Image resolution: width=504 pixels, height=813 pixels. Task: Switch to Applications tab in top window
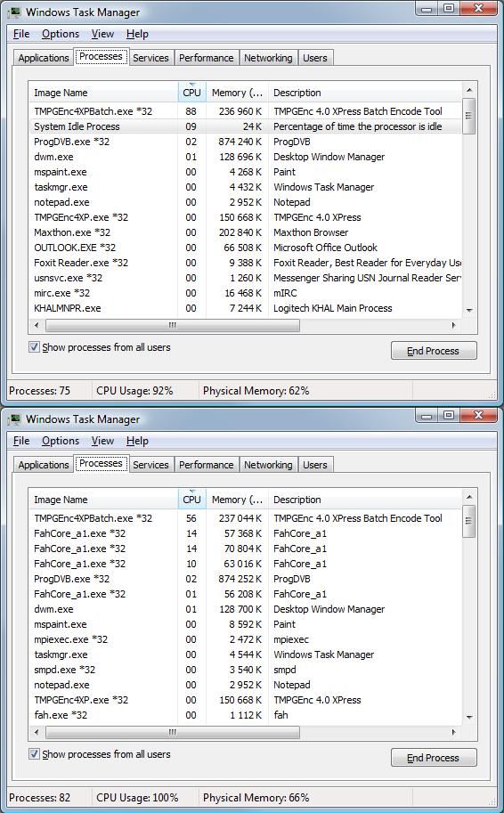click(x=44, y=58)
